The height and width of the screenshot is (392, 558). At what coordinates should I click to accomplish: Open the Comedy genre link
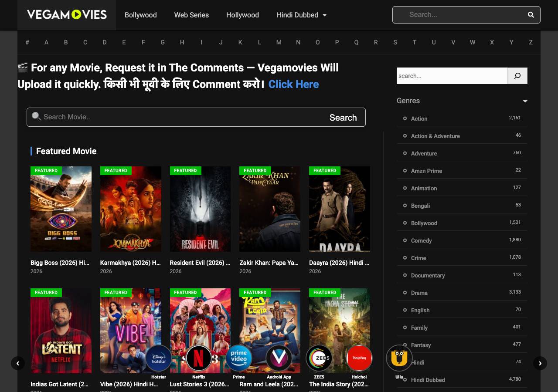click(x=421, y=240)
